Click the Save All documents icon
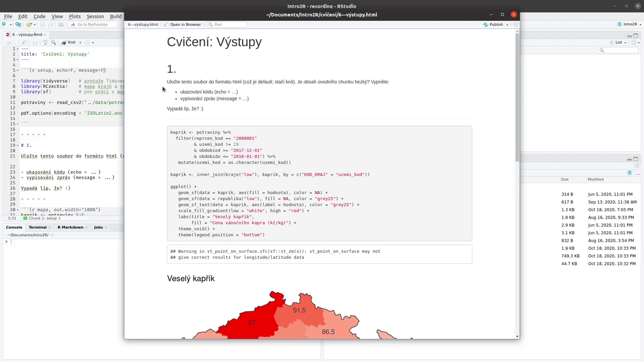Viewport: 644px width, 362px height. click(51, 24)
